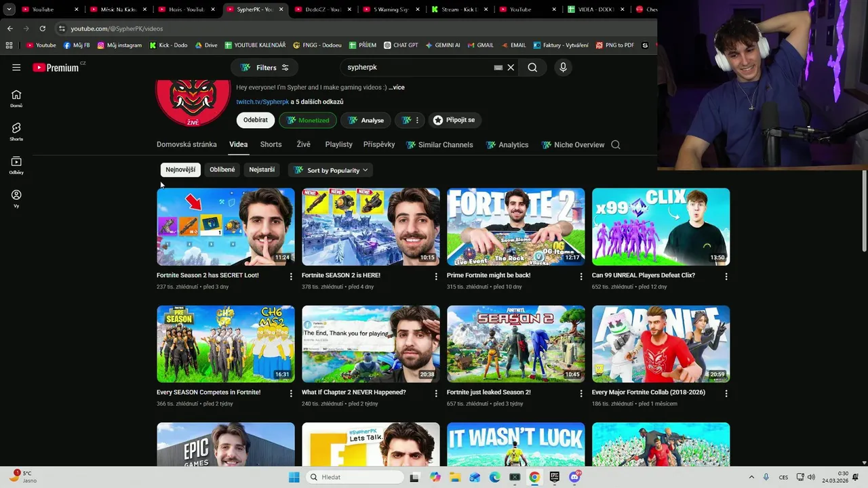
Task: Open Niche Overview tab
Action: pos(573,144)
